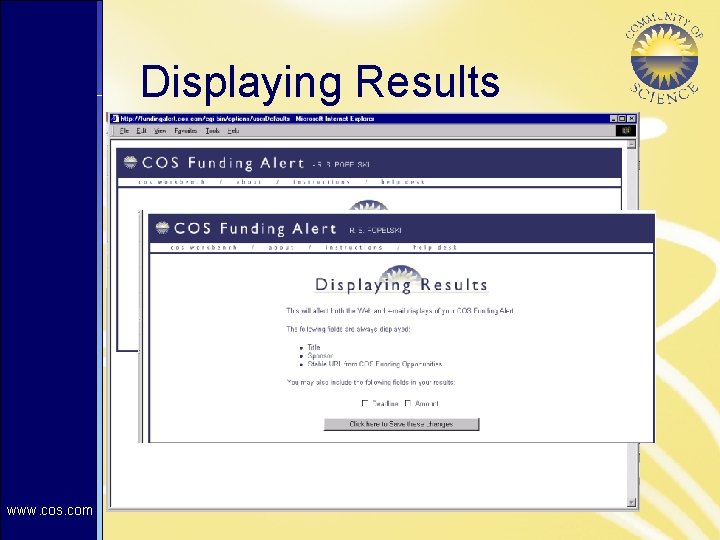This screenshot has height=540, width=720.
Task: Click the www.cos.com text on the slide
Action: click(x=50, y=511)
